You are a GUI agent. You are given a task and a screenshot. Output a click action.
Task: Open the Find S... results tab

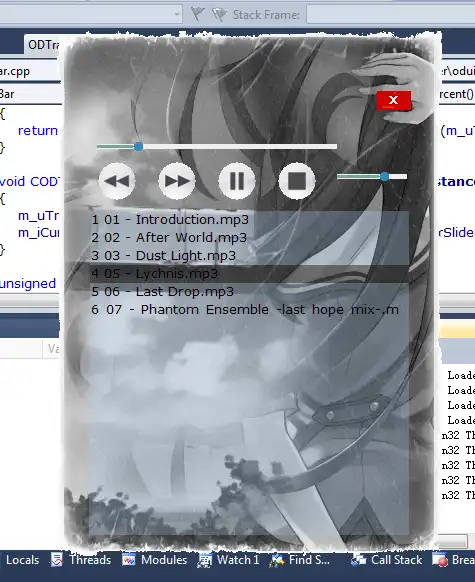(301, 560)
